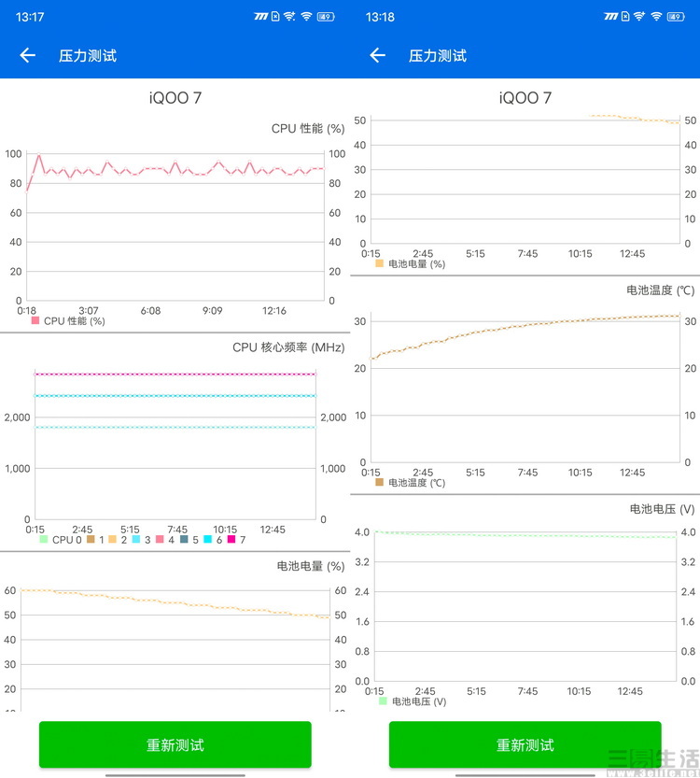700x778 pixels.
Task: Tap the battery indicator in right status bar
Action: (x=676, y=17)
